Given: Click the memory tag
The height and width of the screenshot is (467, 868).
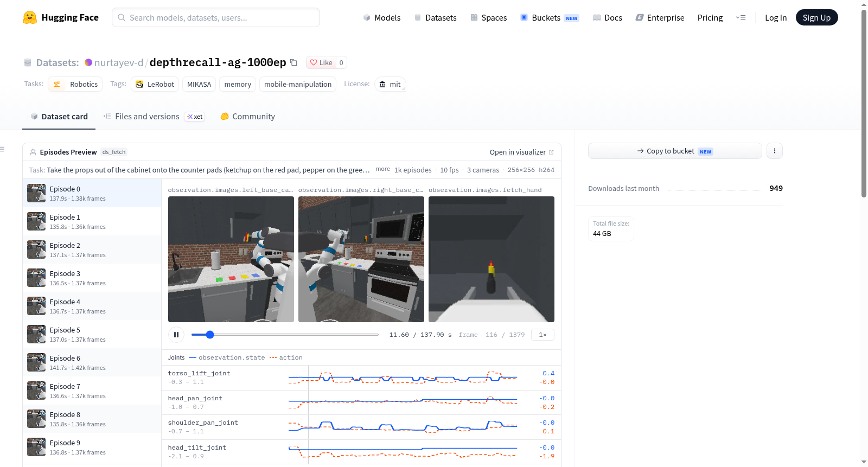Looking at the screenshot, I should [x=238, y=84].
